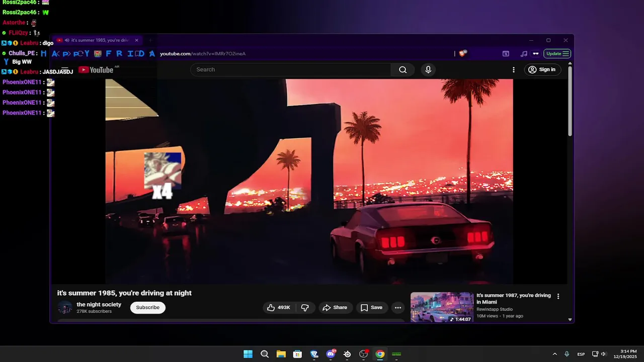This screenshot has width=644, height=362.
Task: Open Rewindapp Studio channel link
Action: (x=495, y=309)
